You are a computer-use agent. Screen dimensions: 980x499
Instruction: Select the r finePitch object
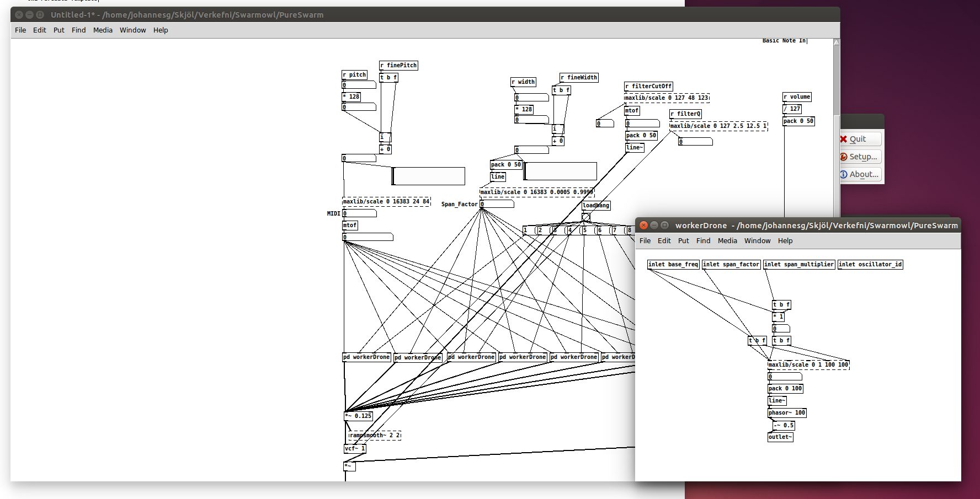pyautogui.click(x=398, y=65)
